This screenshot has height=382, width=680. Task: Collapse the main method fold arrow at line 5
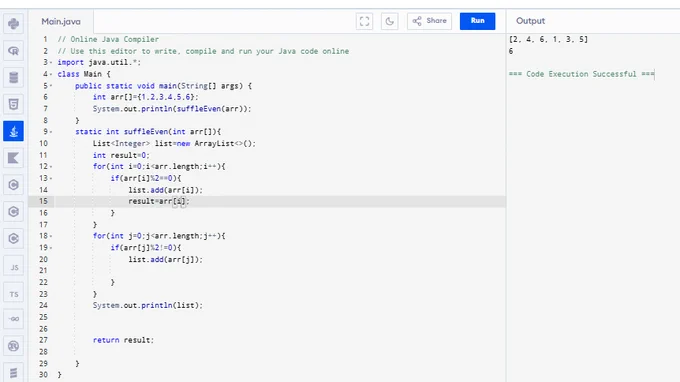pos(51,86)
